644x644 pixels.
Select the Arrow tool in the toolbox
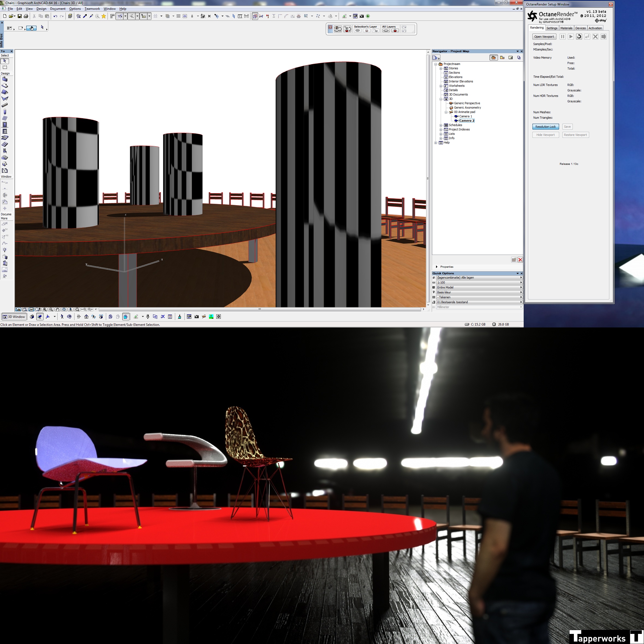tap(5, 61)
